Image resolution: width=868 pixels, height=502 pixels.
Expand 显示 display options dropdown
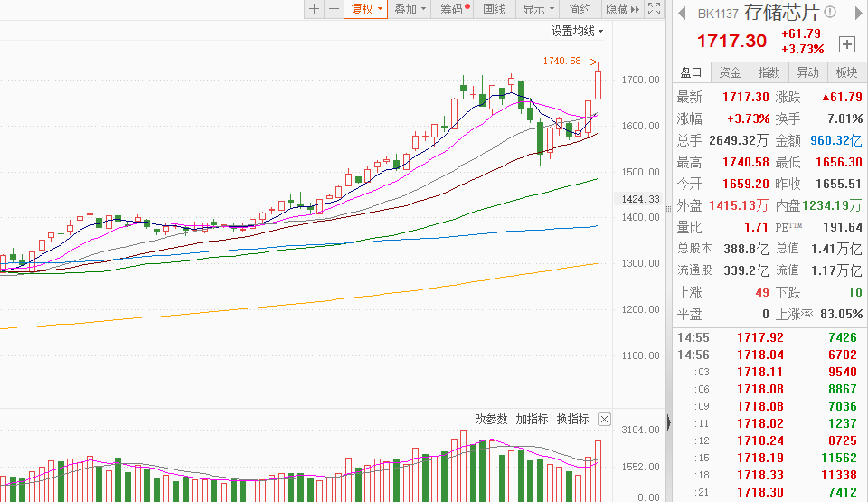pyautogui.click(x=539, y=9)
